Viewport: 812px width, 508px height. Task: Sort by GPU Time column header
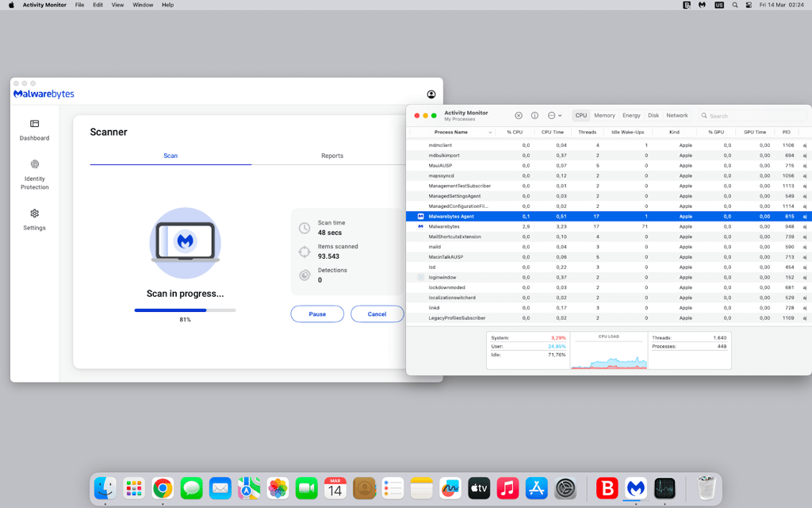pyautogui.click(x=755, y=133)
